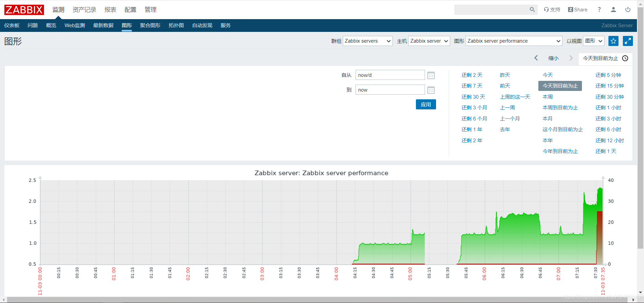Select 本周 time range
Screen dimensions: 644x303
pyautogui.click(x=548, y=97)
